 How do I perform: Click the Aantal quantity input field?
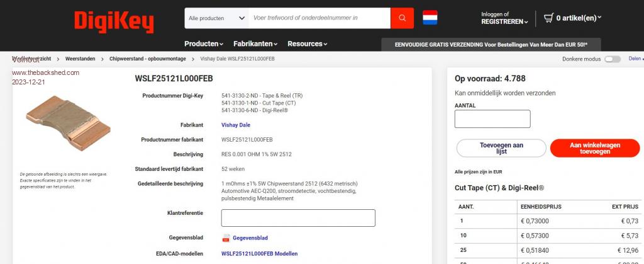[x=492, y=119]
